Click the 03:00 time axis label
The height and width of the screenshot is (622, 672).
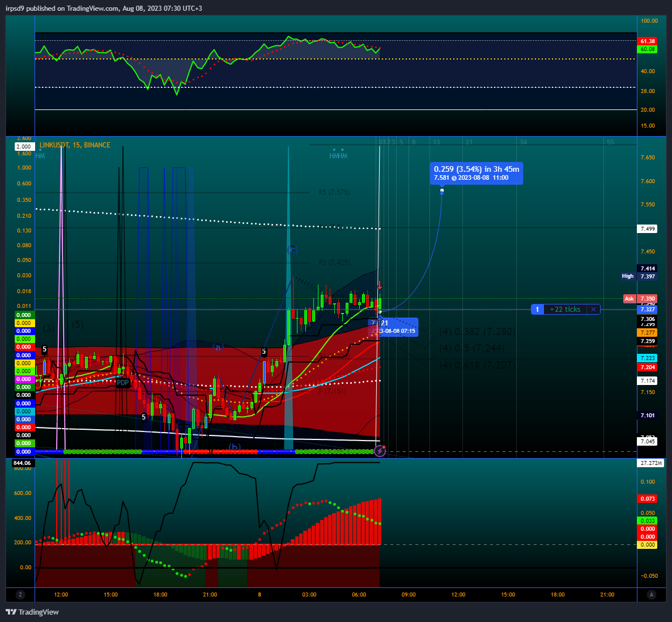click(x=309, y=595)
